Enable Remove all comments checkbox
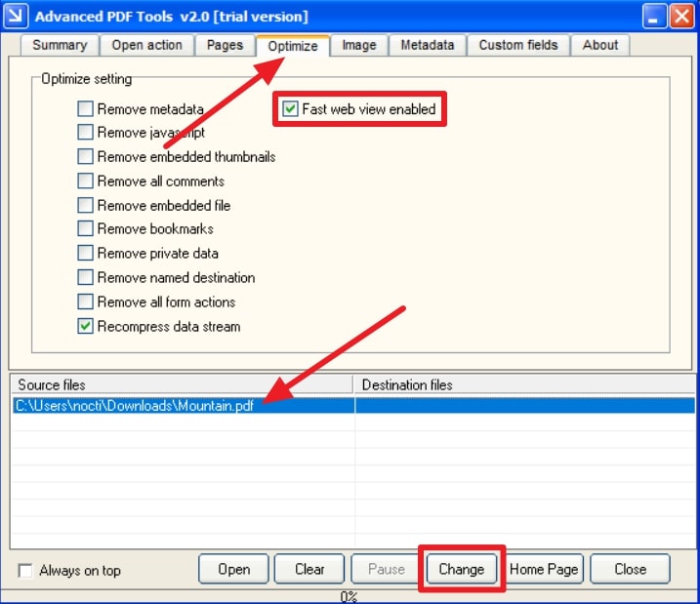This screenshot has width=700, height=604. [85, 181]
